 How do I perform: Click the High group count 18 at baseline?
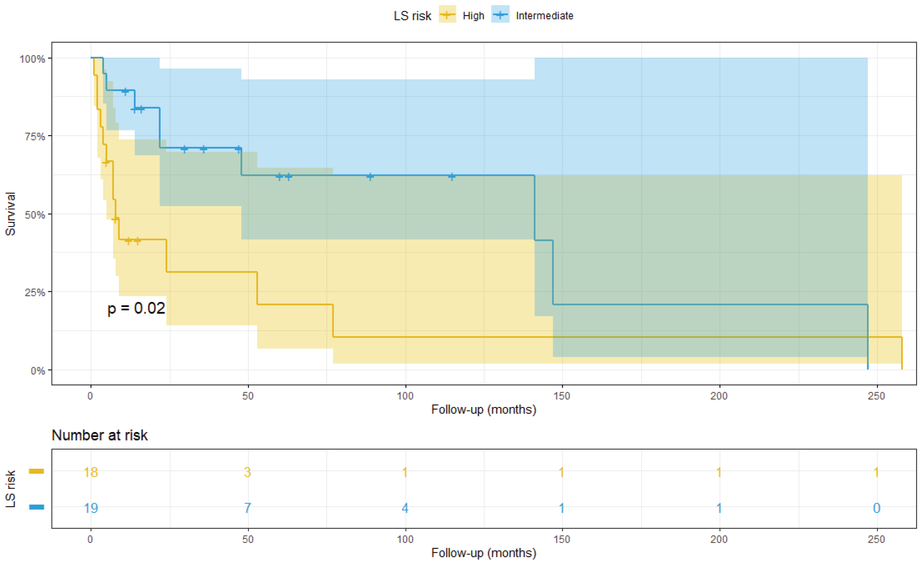pos(90,472)
